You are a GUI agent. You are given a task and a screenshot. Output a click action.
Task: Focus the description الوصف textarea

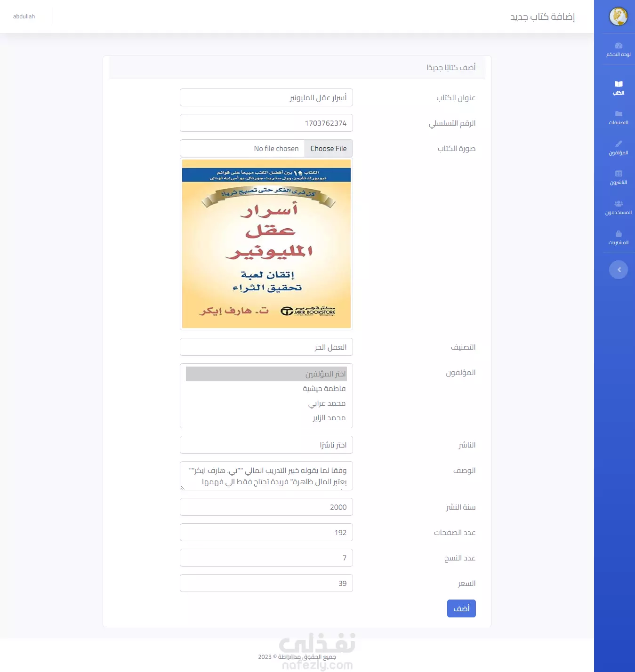coord(266,476)
